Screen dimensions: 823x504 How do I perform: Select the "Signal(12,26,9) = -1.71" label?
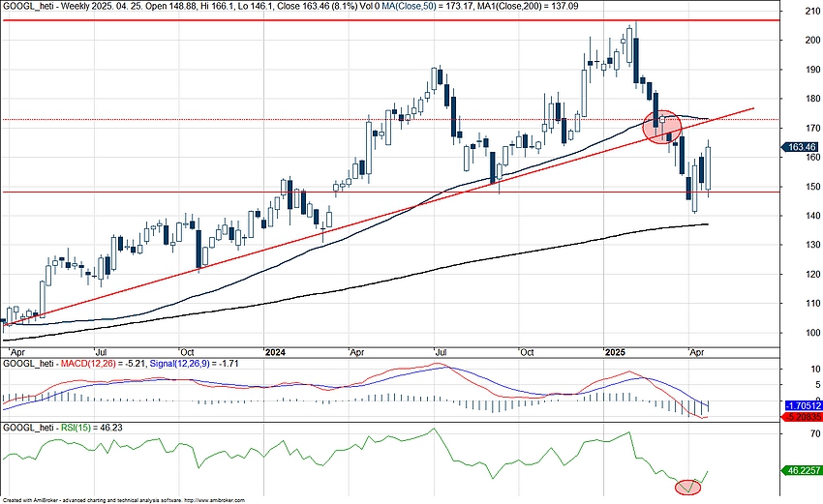click(x=194, y=363)
